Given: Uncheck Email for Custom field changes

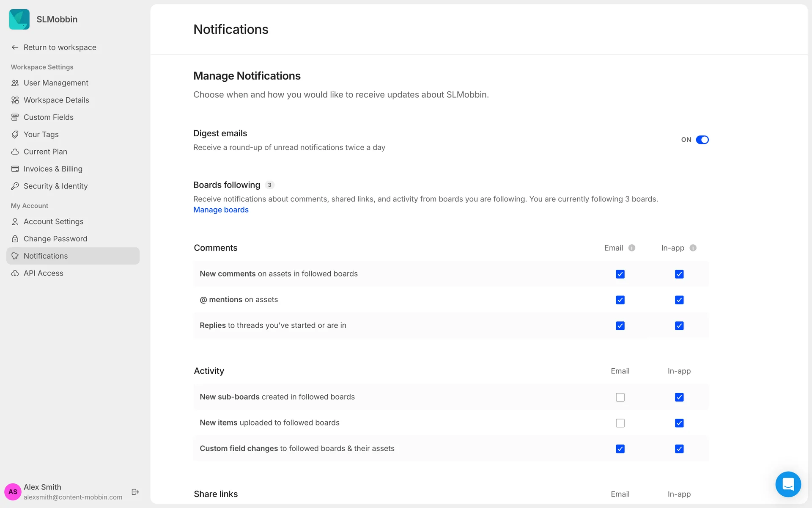Looking at the screenshot, I should coord(620,449).
